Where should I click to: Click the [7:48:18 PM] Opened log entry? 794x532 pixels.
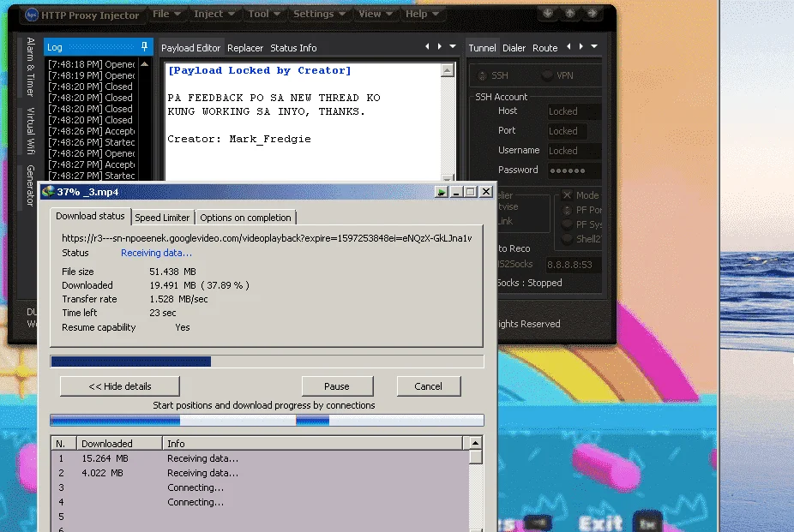pyautogui.click(x=92, y=64)
